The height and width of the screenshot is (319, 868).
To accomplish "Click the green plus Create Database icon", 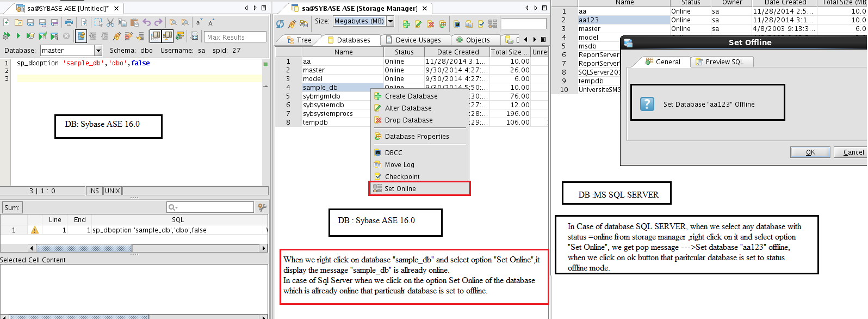I will click(406, 24).
